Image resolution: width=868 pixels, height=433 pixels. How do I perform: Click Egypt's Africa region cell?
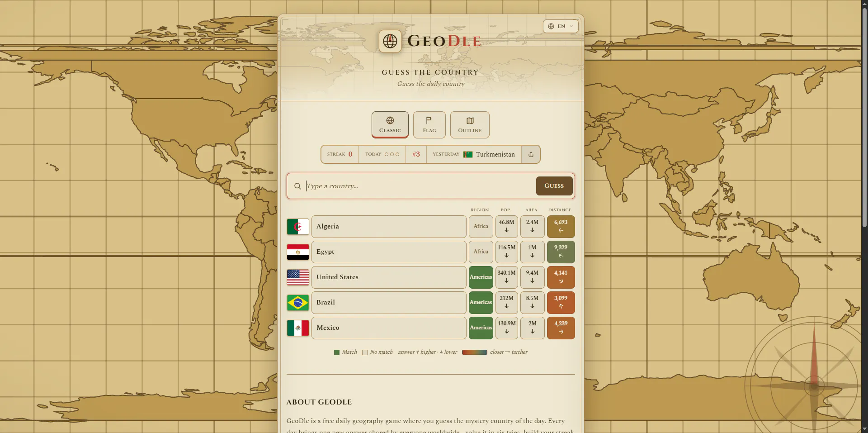click(481, 252)
